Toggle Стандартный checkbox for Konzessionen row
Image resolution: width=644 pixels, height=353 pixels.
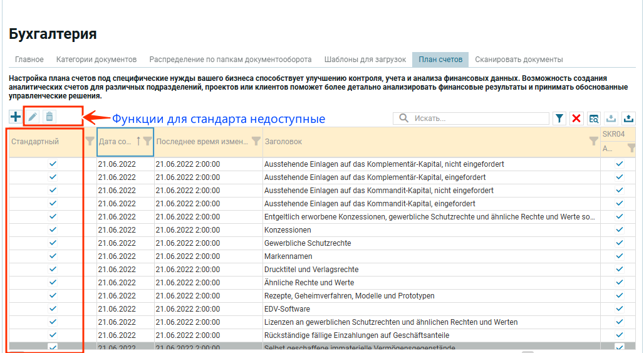[x=53, y=230]
